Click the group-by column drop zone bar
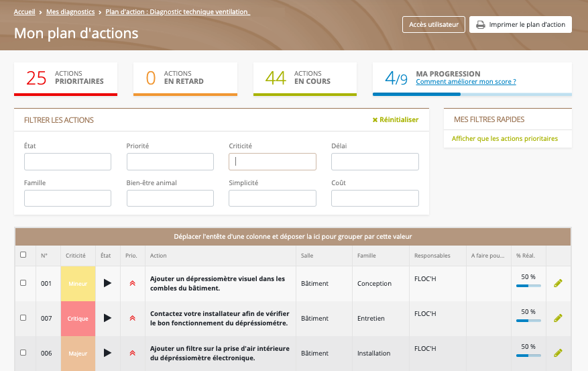The height and width of the screenshot is (371, 588). (293, 237)
